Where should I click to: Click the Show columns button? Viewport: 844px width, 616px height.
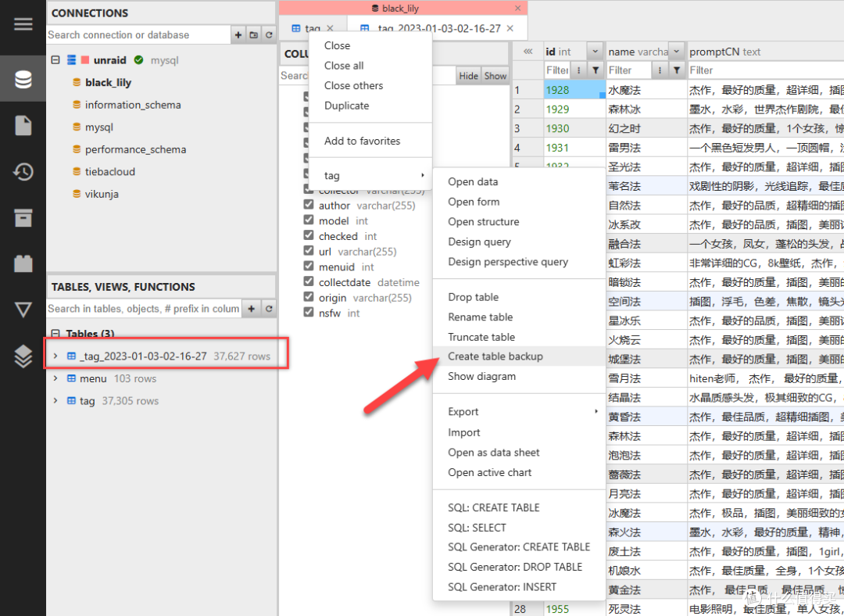coord(495,76)
